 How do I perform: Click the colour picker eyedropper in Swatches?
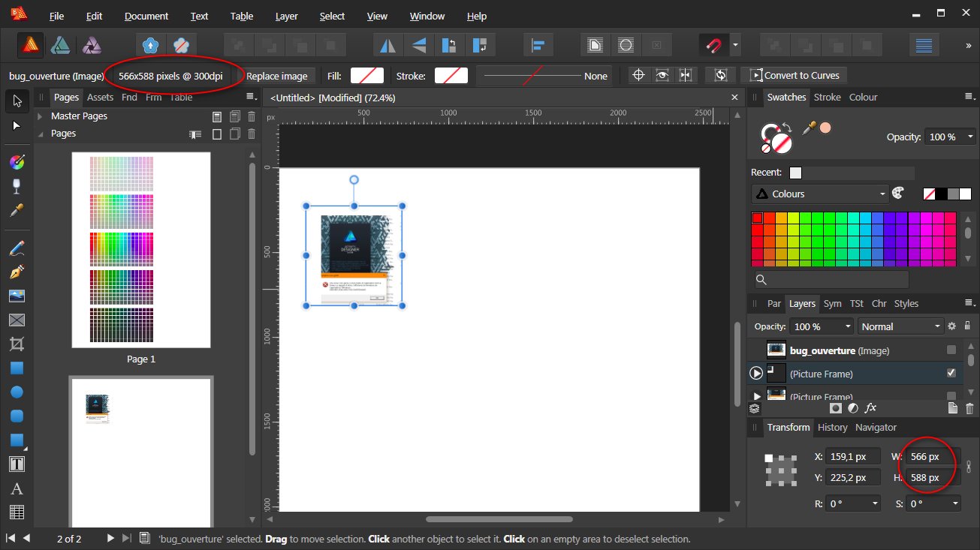[809, 129]
